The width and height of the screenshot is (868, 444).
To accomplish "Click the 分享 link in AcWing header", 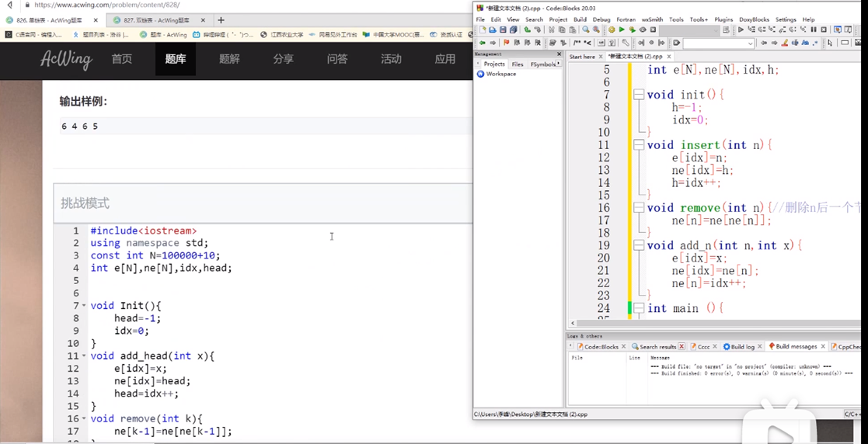I will tap(283, 59).
